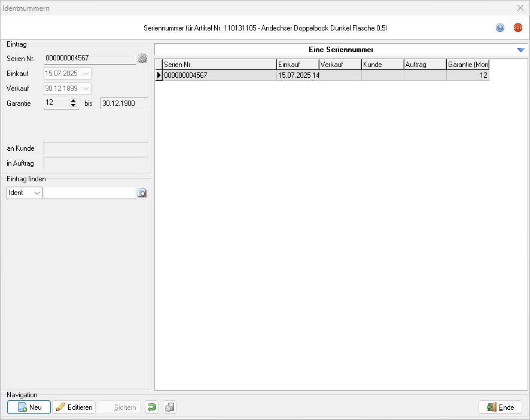Click the Einkauf column header
Viewport: 530px width, 420px height.
click(297, 65)
